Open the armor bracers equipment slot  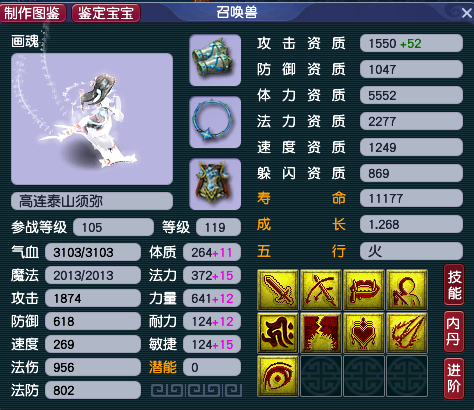pos(215,60)
